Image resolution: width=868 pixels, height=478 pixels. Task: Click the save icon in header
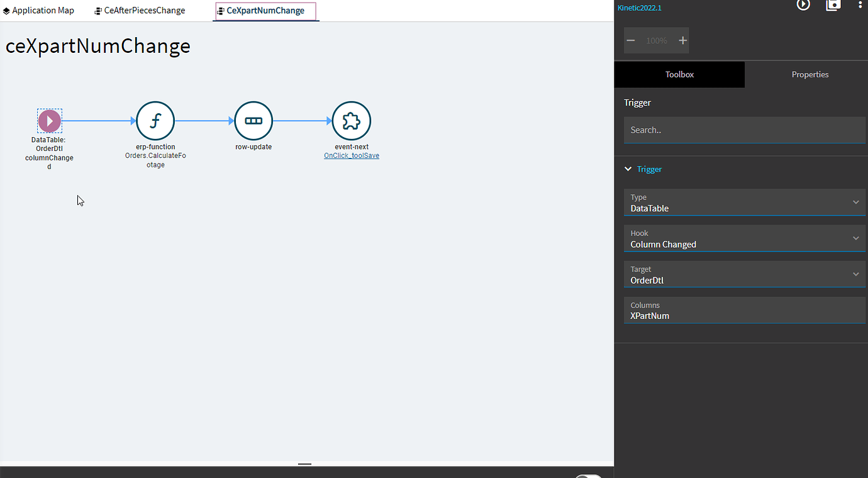[833, 5]
